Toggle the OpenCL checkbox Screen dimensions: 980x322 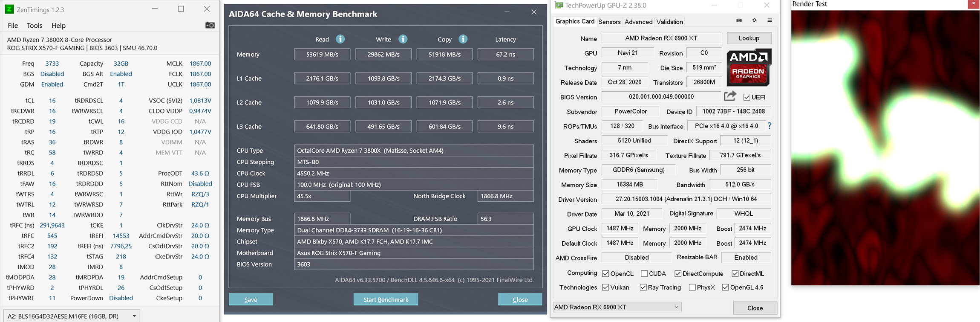click(605, 274)
